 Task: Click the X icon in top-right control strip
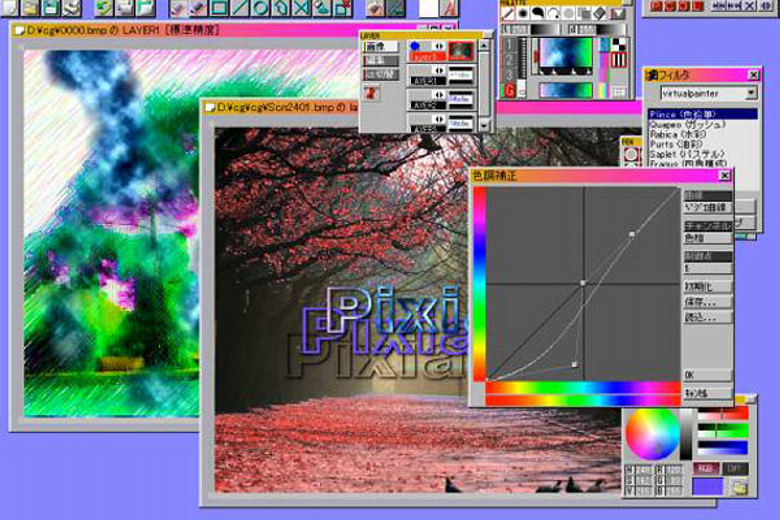coord(750,6)
